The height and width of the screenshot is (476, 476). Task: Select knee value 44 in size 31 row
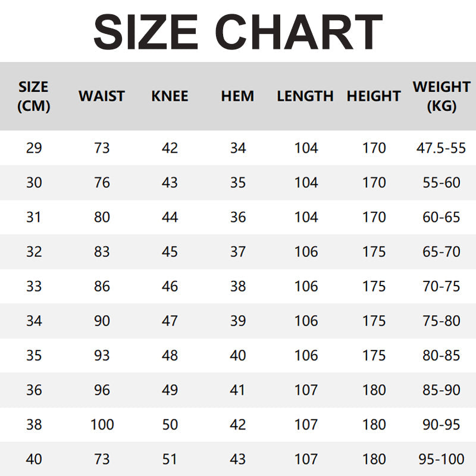coord(170,217)
